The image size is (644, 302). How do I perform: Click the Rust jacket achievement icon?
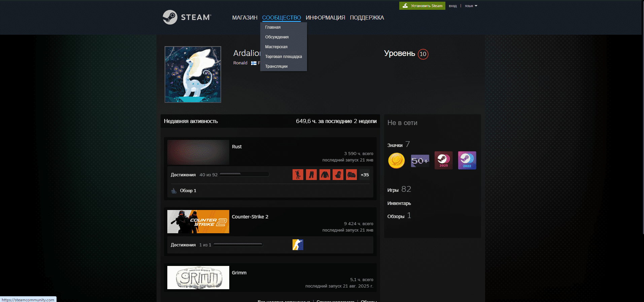(325, 175)
